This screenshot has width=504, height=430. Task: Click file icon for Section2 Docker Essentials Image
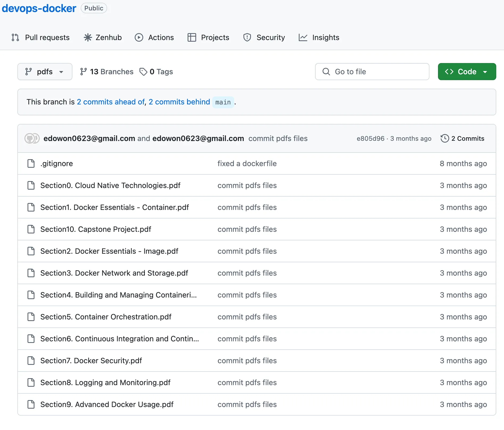pos(31,251)
